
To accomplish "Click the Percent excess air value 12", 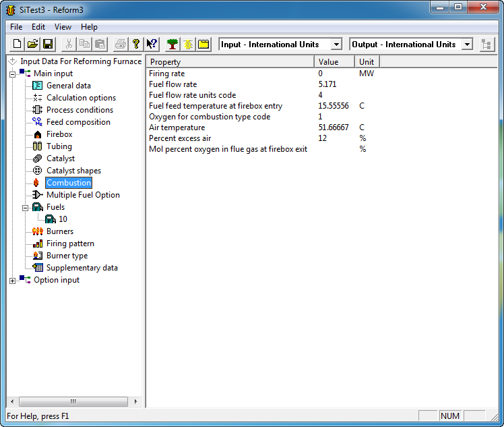I will click(x=322, y=138).
